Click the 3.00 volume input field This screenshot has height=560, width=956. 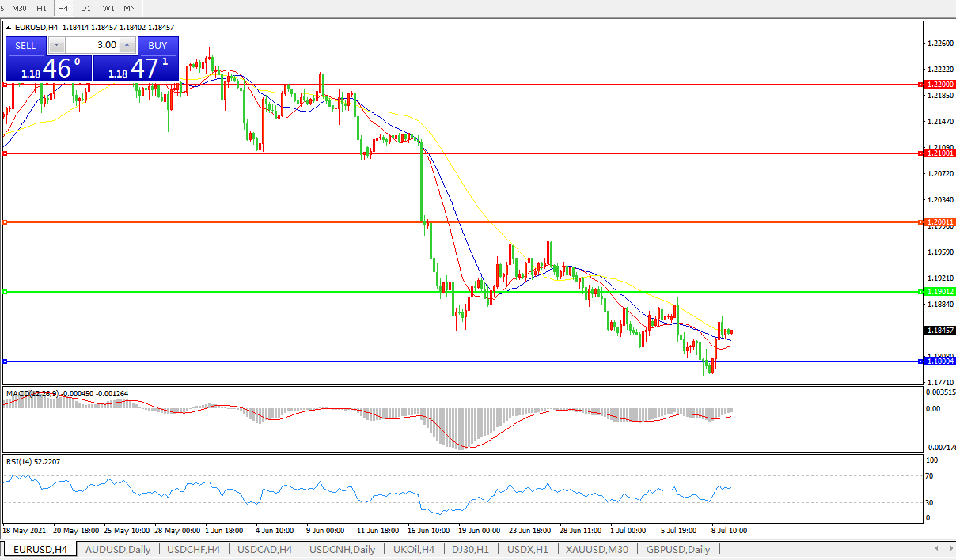click(92, 46)
